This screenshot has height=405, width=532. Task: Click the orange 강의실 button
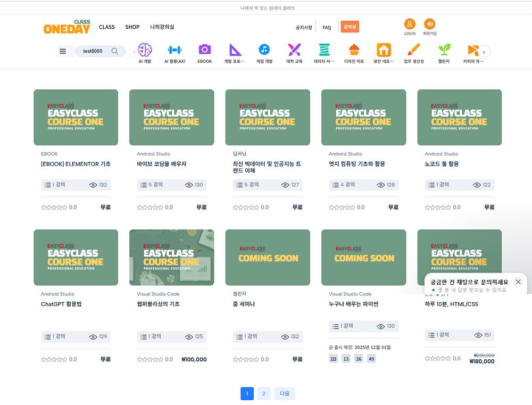click(x=350, y=26)
